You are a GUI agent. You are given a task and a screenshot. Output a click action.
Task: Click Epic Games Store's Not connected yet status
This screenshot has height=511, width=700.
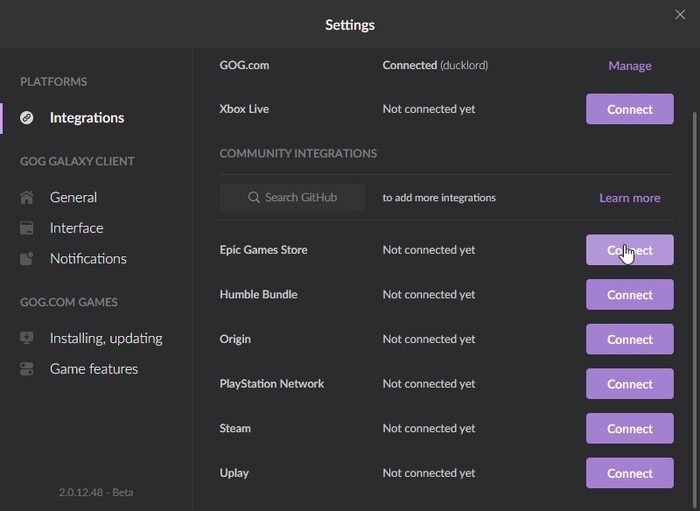pyautogui.click(x=429, y=250)
